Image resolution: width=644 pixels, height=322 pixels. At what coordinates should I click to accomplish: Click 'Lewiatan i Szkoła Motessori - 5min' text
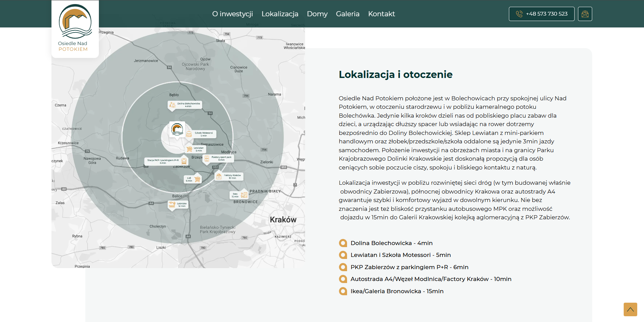point(401,255)
